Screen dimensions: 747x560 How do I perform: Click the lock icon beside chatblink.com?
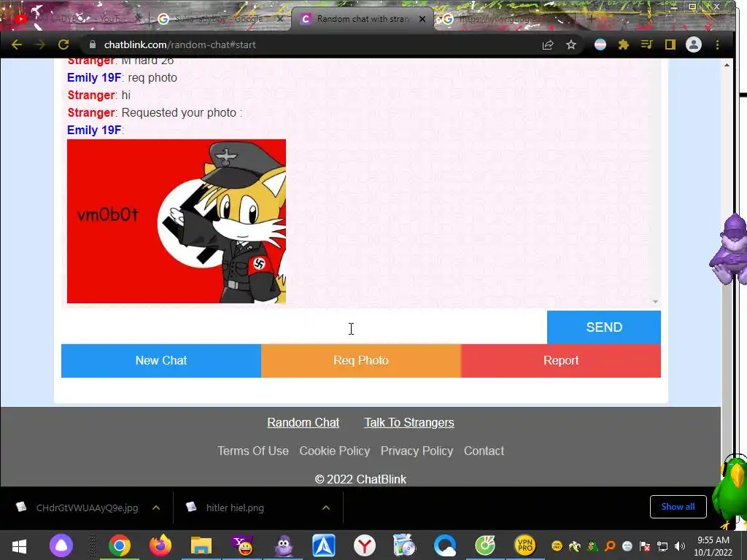point(93,44)
